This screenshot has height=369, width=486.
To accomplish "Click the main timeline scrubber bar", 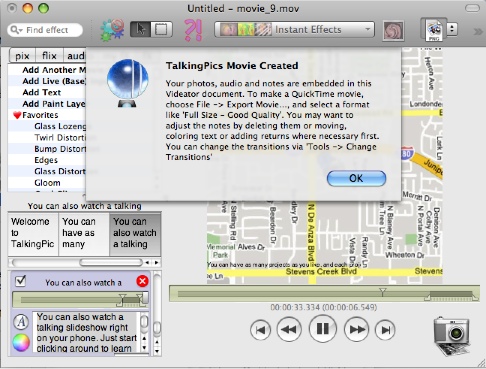I will click(x=324, y=294).
